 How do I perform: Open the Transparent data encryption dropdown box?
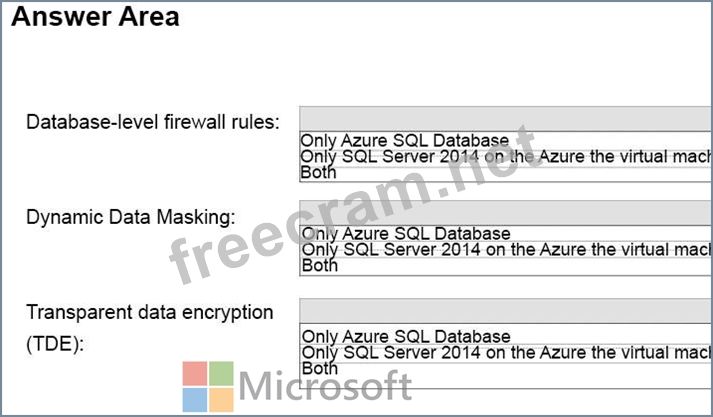click(x=506, y=311)
